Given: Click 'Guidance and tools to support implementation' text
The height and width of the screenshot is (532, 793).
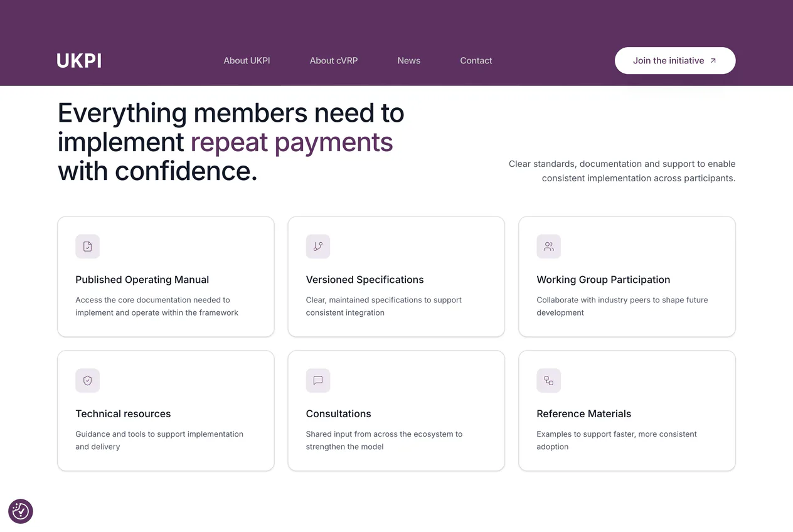Looking at the screenshot, I should pyautogui.click(x=159, y=440).
